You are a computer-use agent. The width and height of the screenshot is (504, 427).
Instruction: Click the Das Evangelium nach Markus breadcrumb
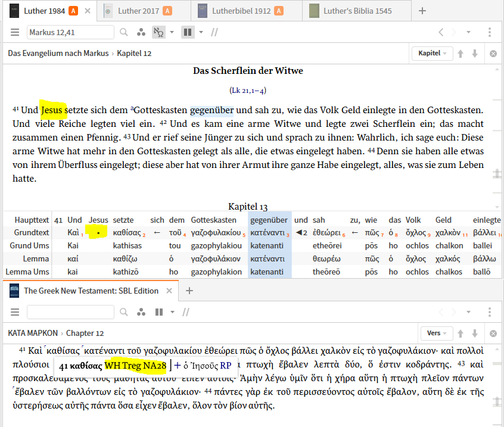[58, 54]
